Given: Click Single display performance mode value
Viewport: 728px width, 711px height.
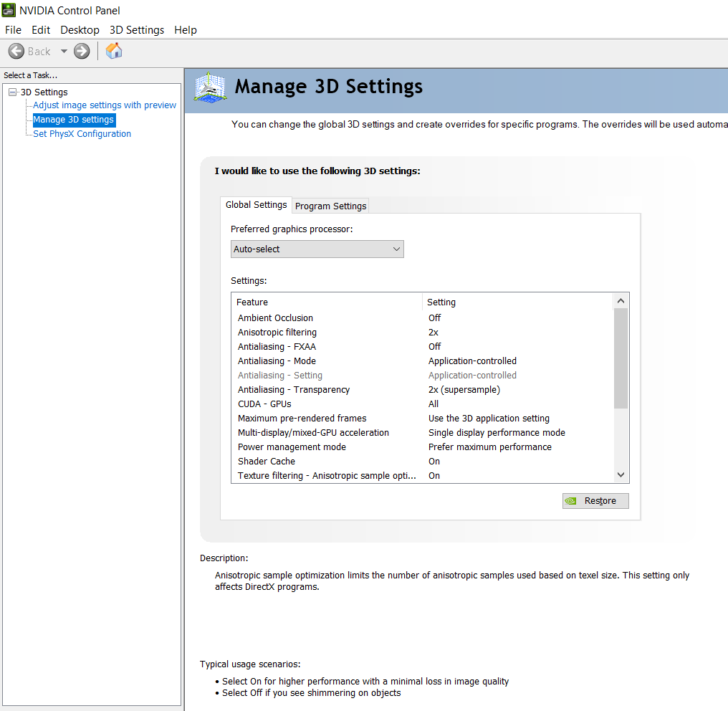Looking at the screenshot, I should point(497,433).
